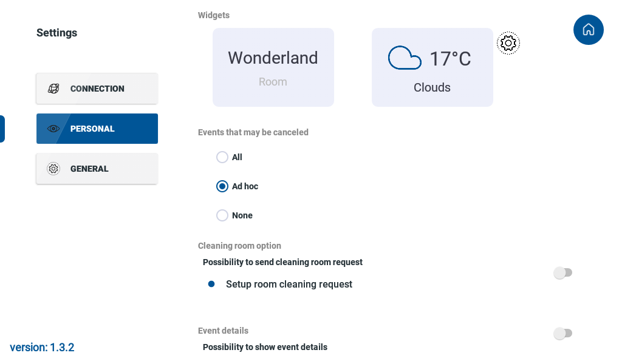Click the Wonderland Room widget

tap(273, 67)
